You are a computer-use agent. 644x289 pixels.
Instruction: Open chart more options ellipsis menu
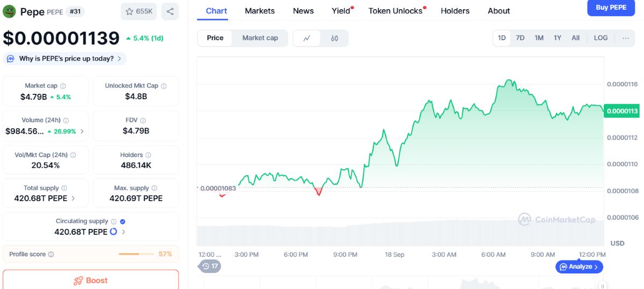click(626, 38)
